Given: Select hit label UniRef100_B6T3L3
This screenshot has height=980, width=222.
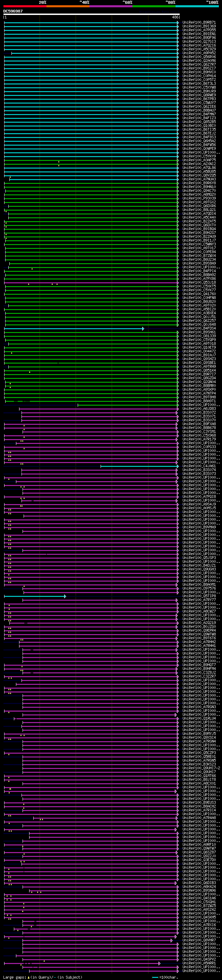Looking at the screenshot, I should pyautogui.click(x=199, y=84).
